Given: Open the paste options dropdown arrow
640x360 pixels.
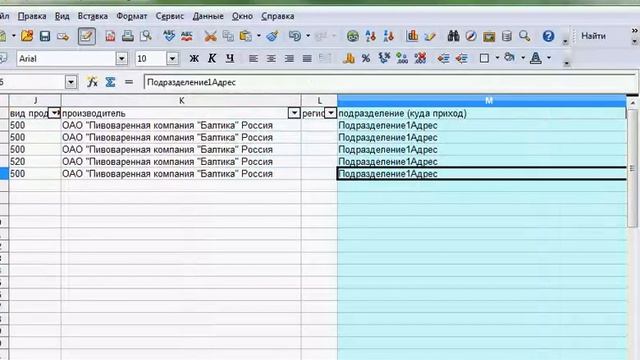Looking at the screenshot, I should tap(258, 36).
